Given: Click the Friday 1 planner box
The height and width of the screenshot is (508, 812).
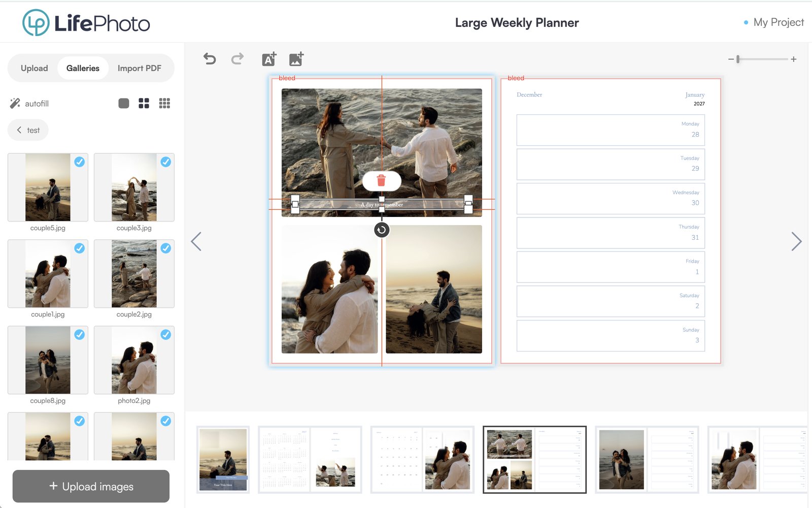Looking at the screenshot, I should [x=611, y=267].
